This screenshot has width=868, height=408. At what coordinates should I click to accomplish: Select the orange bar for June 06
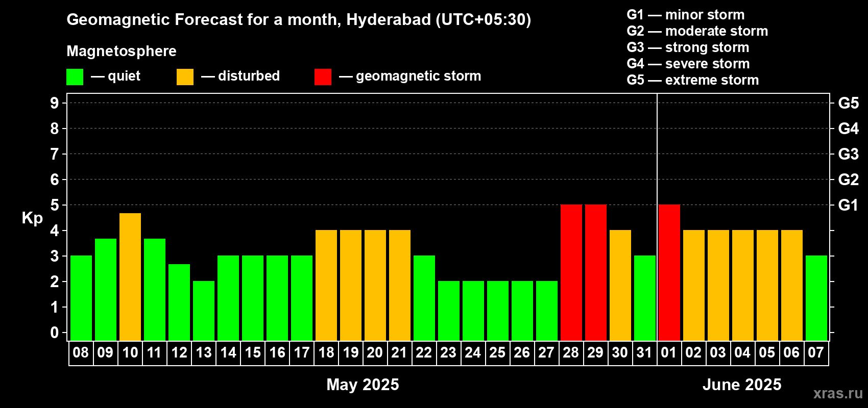[792, 286]
